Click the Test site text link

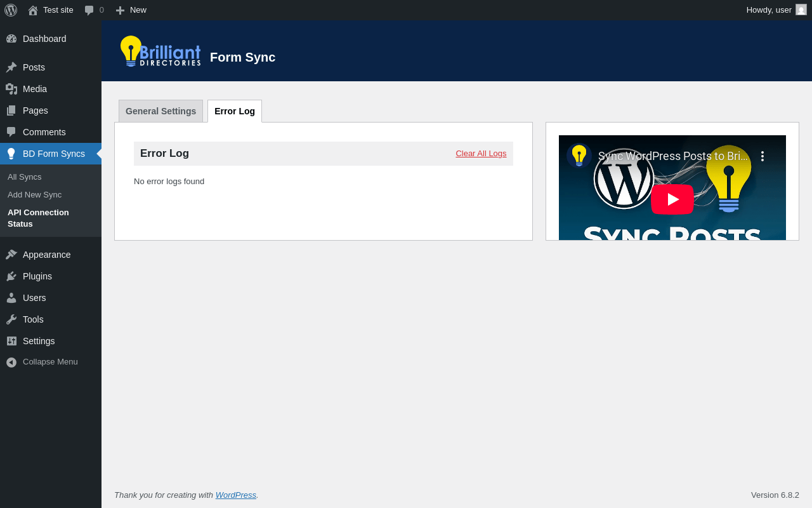(x=58, y=10)
